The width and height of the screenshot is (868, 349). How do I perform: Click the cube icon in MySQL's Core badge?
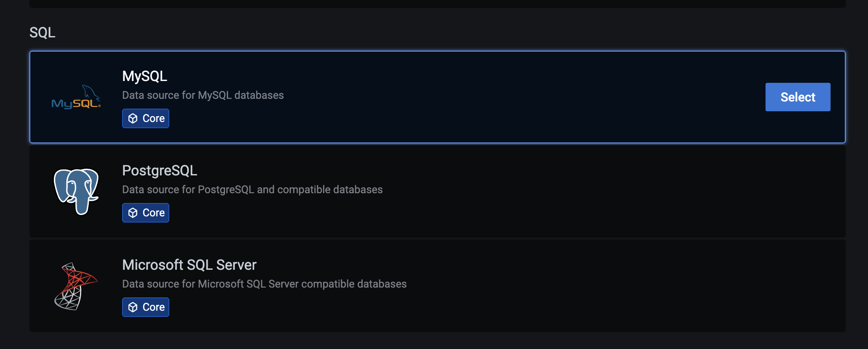(x=133, y=118)
